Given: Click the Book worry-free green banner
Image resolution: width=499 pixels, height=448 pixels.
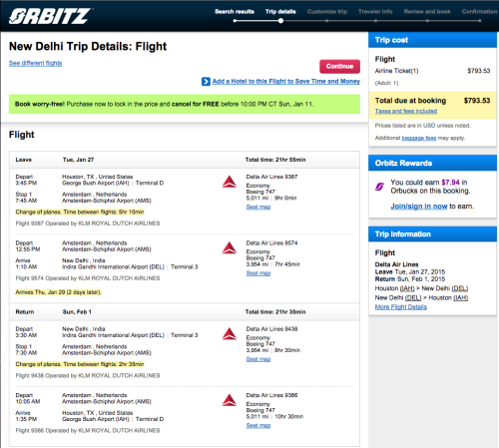Looking at the screenshot, I should [x=185, y=104].
